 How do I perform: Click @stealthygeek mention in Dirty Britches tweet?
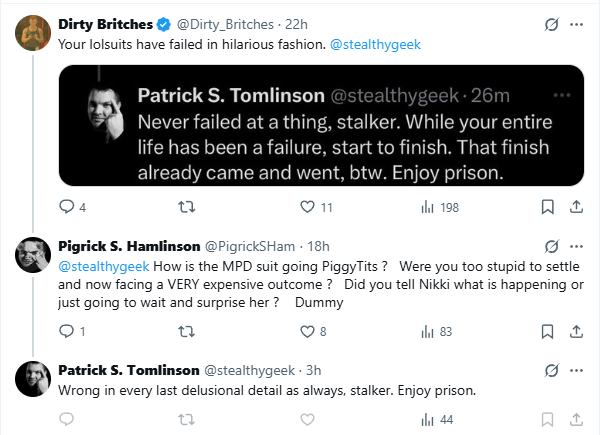click(375, 44)
